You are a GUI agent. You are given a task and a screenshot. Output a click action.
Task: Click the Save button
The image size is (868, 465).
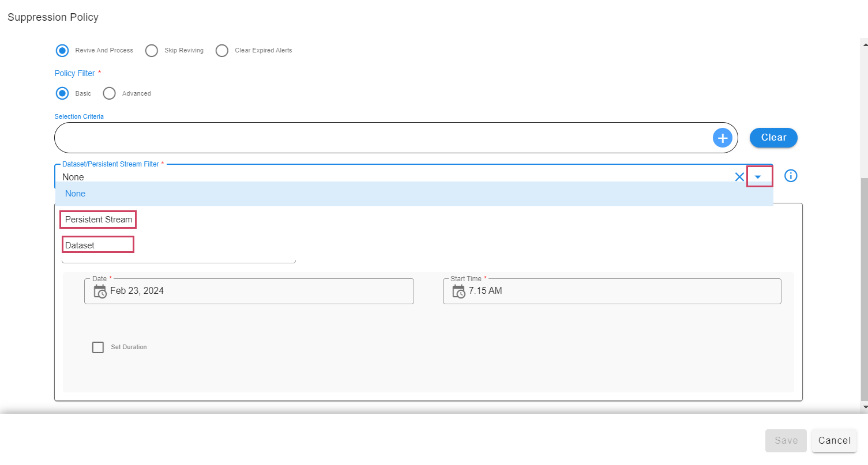coord(786,441)
